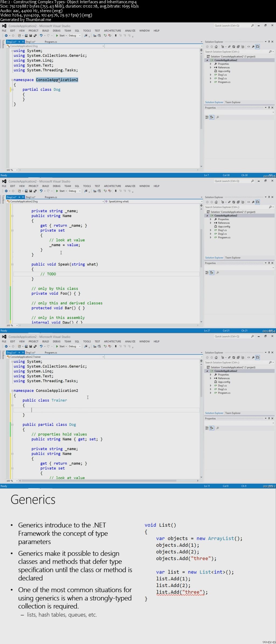
Task: Open BUILD menu in the 00:12:28 frame
Action: tap(46, 31)
